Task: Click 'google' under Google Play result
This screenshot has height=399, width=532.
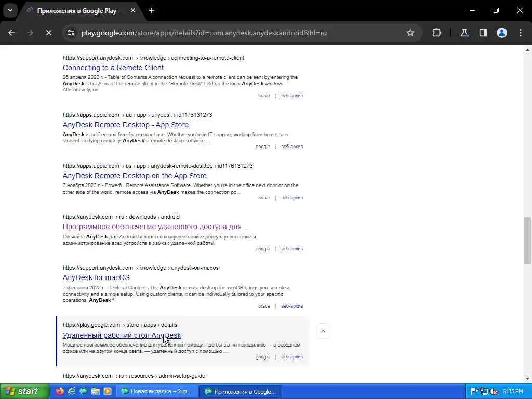Action: point(262,357)
